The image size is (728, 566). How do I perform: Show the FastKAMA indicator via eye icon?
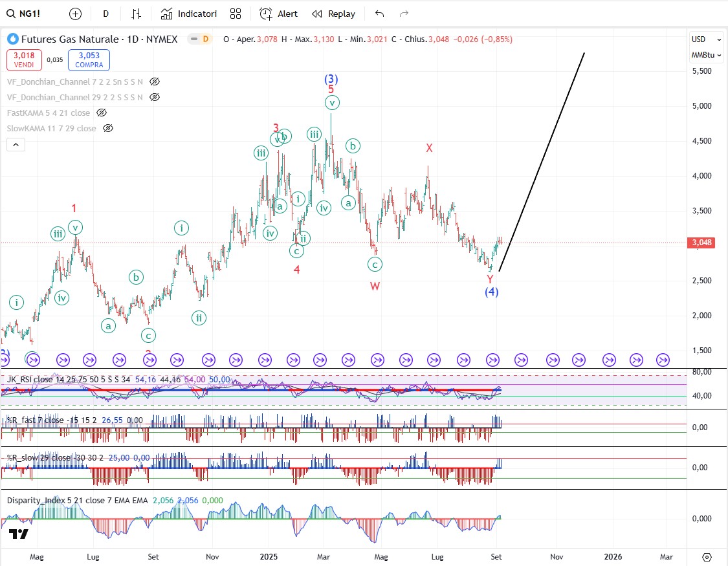[x=102, y=113]
